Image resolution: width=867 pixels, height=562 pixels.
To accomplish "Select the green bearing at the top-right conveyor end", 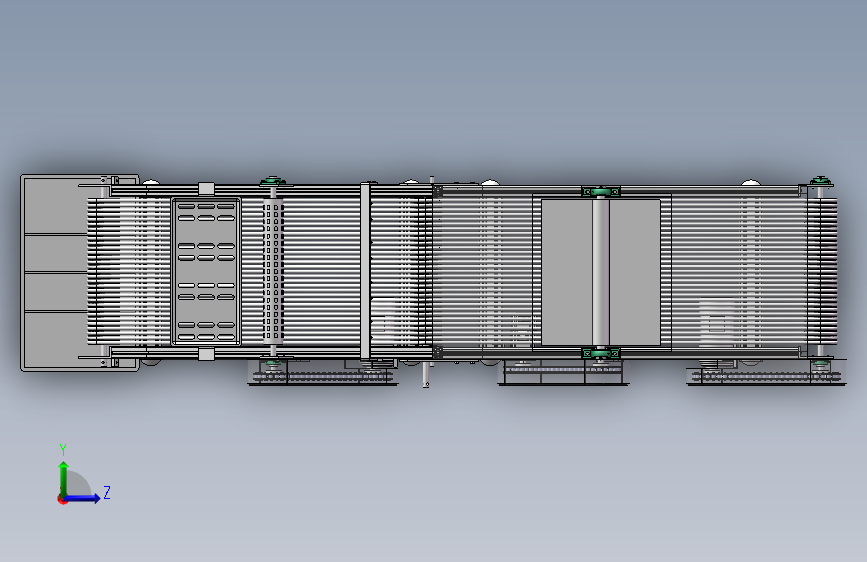I will 821,181.
